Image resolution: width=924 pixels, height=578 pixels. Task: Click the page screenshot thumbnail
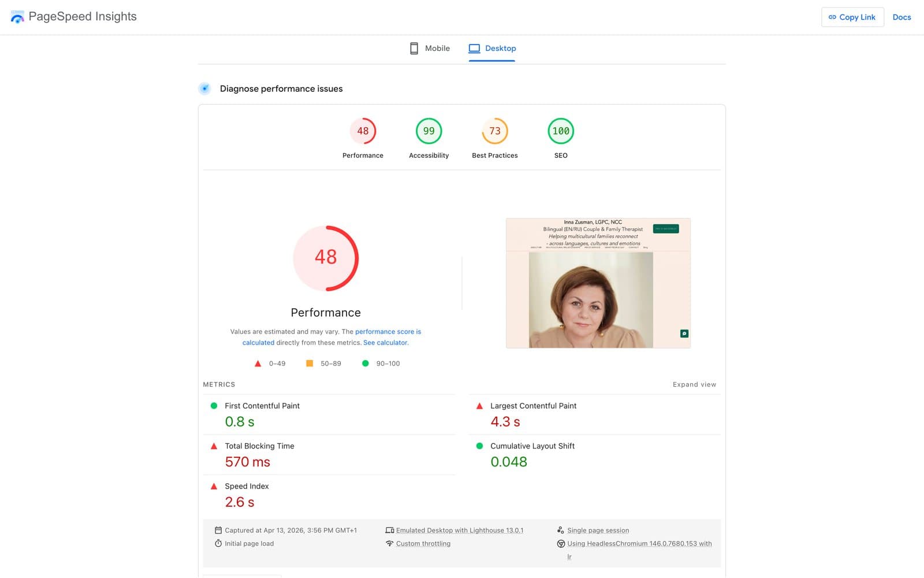click(x=598, y=283)
